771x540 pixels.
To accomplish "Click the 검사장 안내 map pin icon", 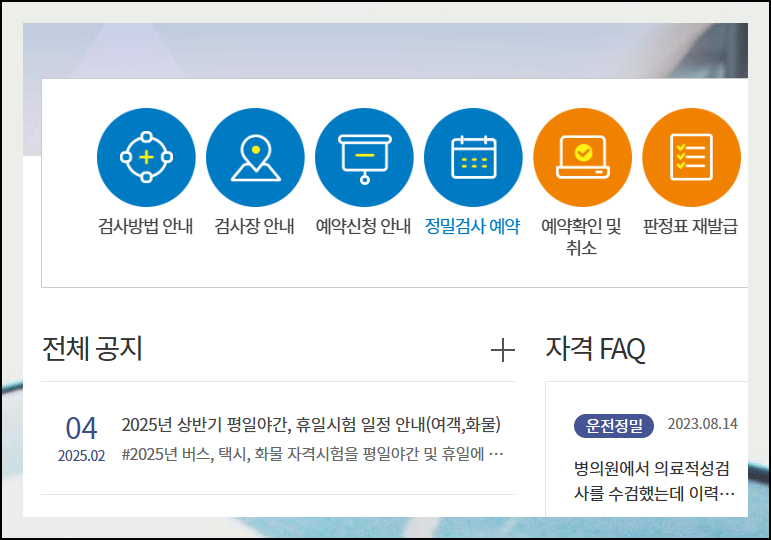I will click(255, 157).
